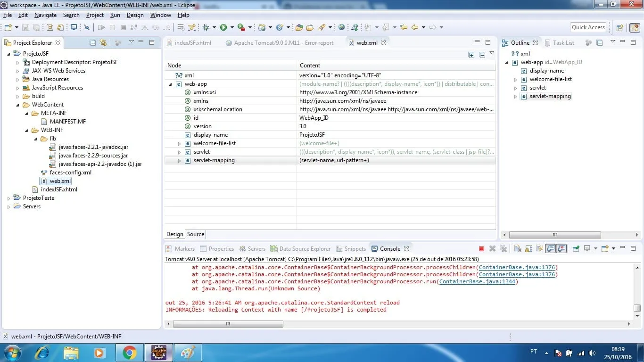644x362 pixels.
Task: Collapse the WebContent folder
Action: point(17,105)
